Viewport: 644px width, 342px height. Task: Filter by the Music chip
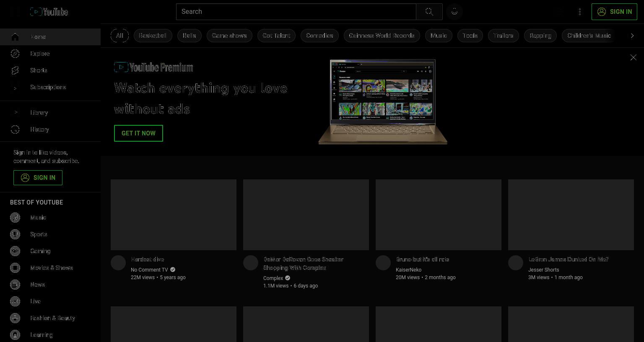tap(439, 36)
